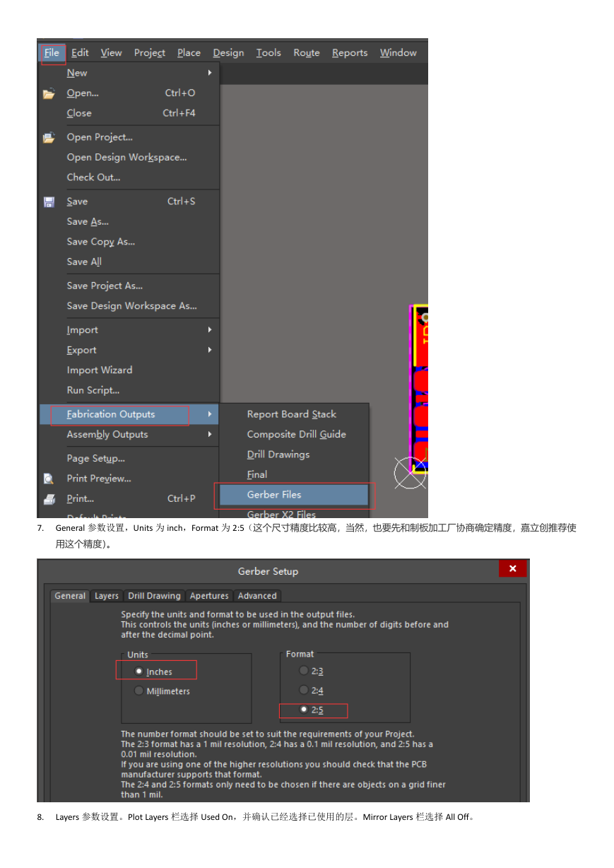This screenshot has width=614, height=868.
Task: Choose Run Script menu entry
Action: coord(129,390)
